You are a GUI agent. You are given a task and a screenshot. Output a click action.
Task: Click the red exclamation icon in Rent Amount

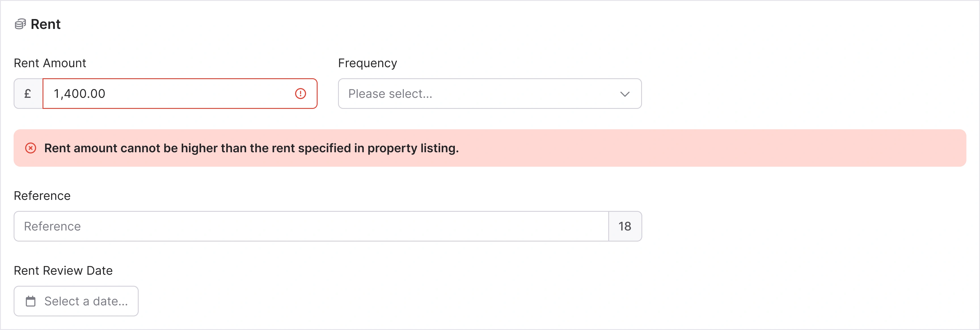[301, 94]
